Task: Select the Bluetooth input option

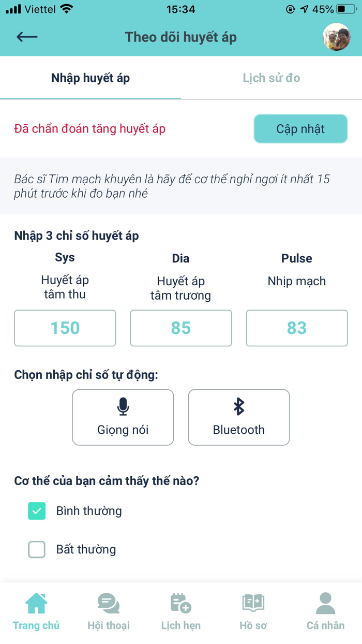Action: pyautogui.click(x=238, y=417)
